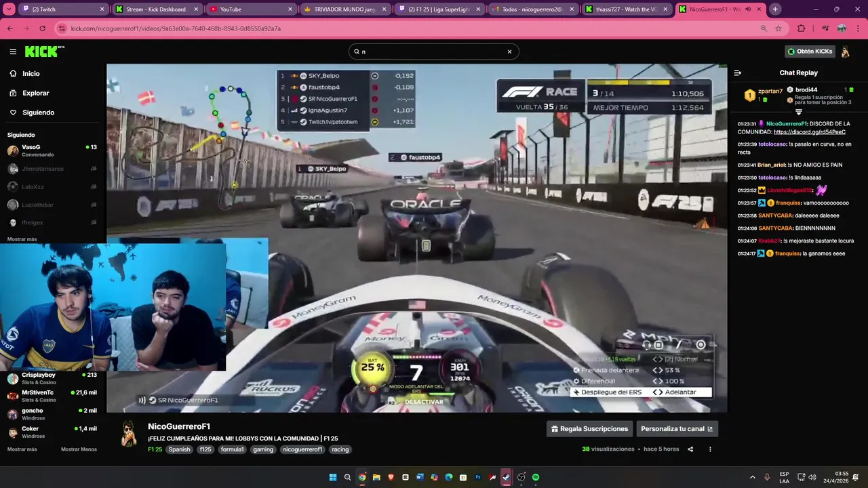Open the NicoGuerreroF1 channel name link

[x=179, y=426]
